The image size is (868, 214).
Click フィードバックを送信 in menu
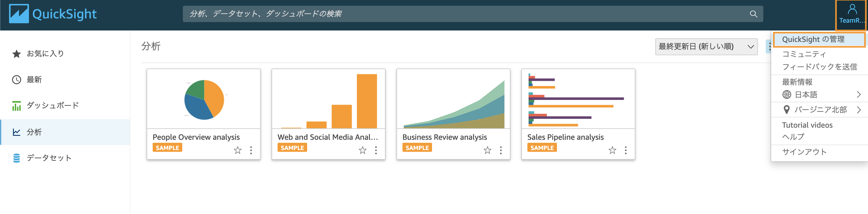click(819, 67)
